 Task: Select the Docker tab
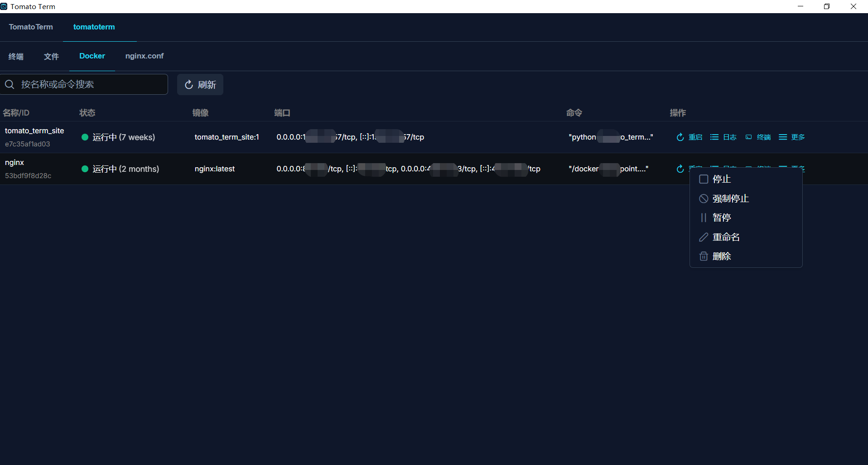[x=92, y=56]
